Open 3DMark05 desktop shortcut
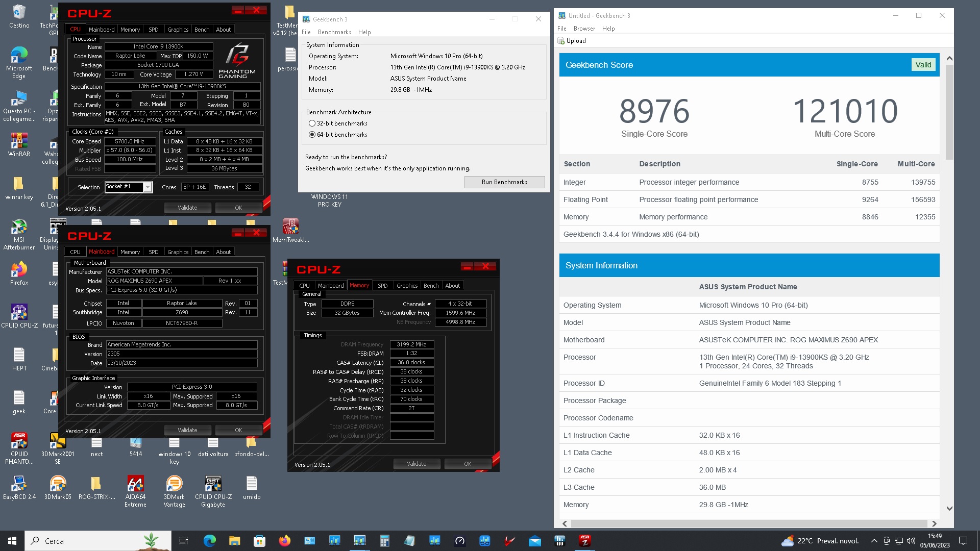The width and height of the screenshot is (980, 551). (58, 487)
